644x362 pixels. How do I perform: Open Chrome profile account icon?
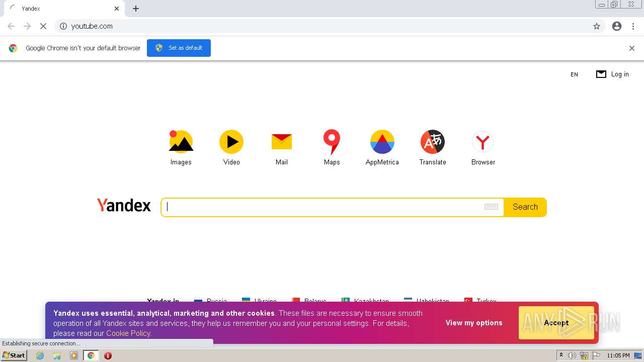click(617, 26)
